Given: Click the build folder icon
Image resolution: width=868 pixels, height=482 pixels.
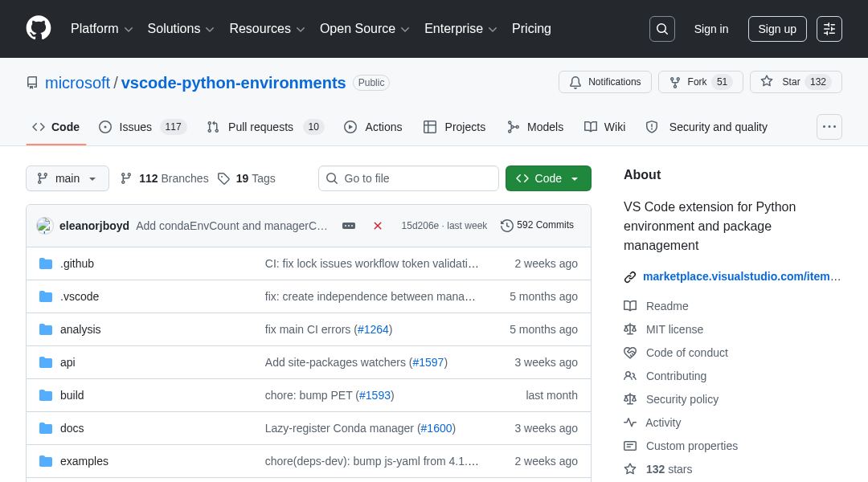Looking at the screenshot, I should 46,395.
